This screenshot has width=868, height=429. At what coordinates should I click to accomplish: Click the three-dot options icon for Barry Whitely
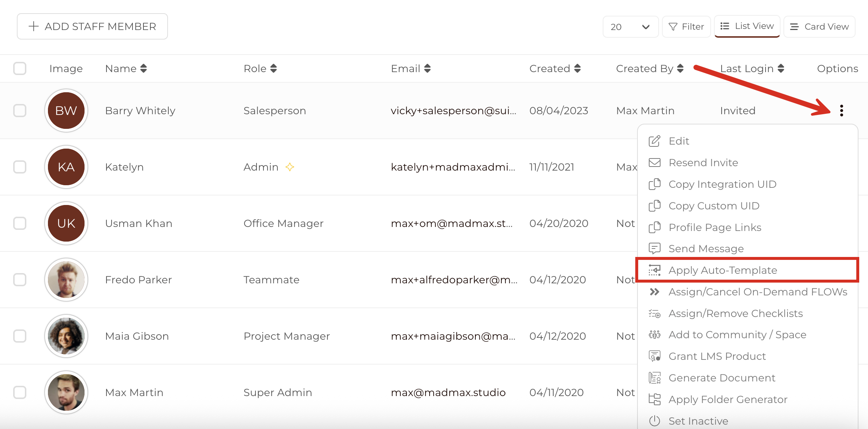click(x=841, y=111)
